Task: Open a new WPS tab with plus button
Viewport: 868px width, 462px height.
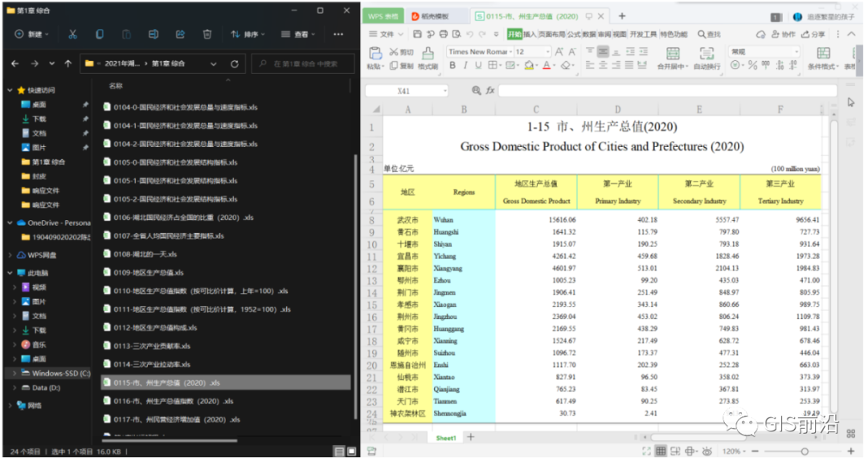Action: [621, 16]
